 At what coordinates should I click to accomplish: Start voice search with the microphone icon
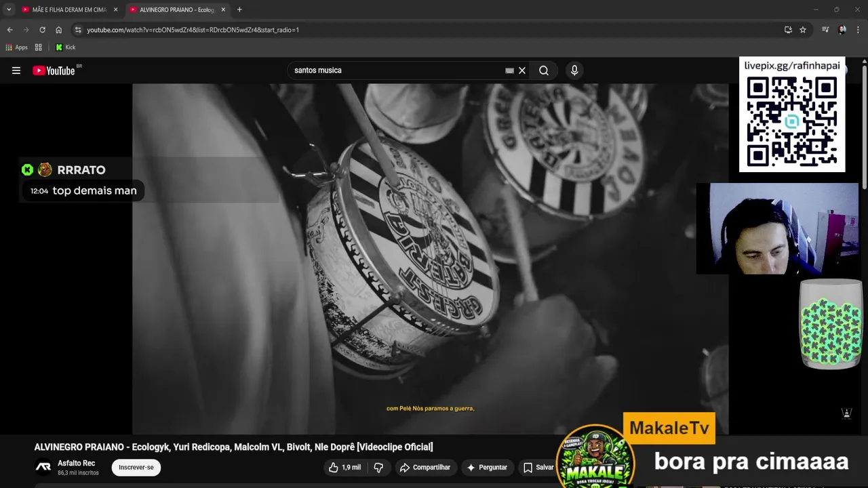coord(574,70)
